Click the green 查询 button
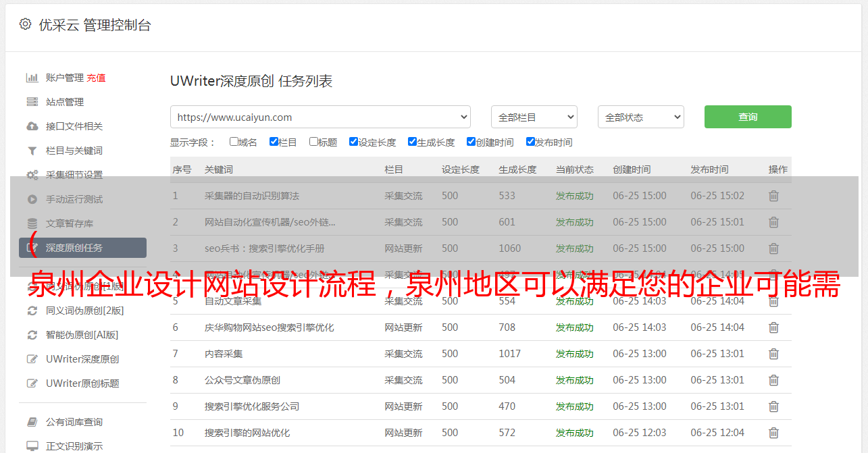Screen dimensions: 868x453 [x=748, y=117]
